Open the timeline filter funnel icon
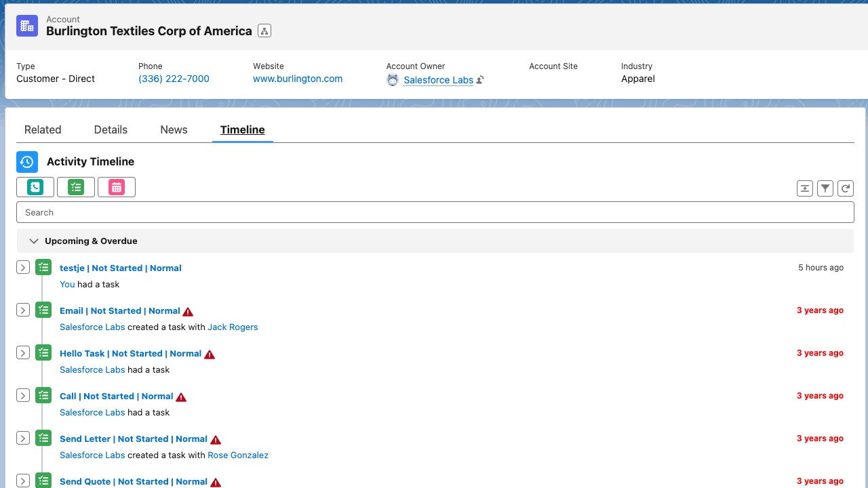 [x=825, y=188]
